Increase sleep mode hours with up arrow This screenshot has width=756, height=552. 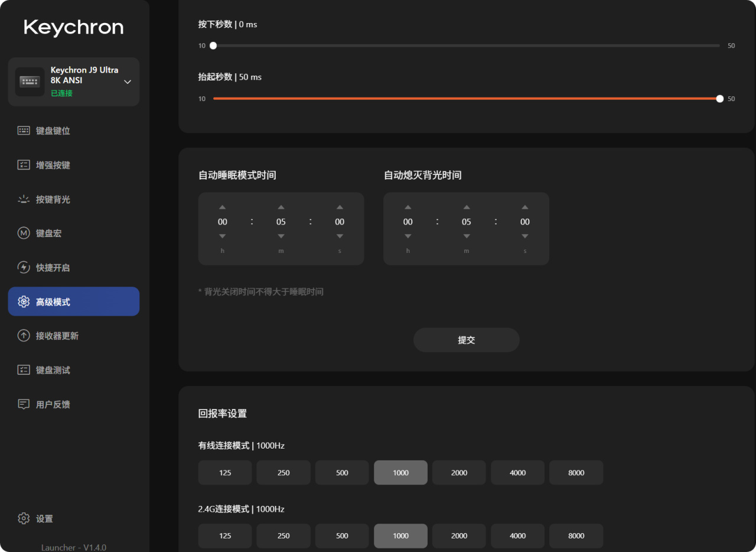coord(223,207)
